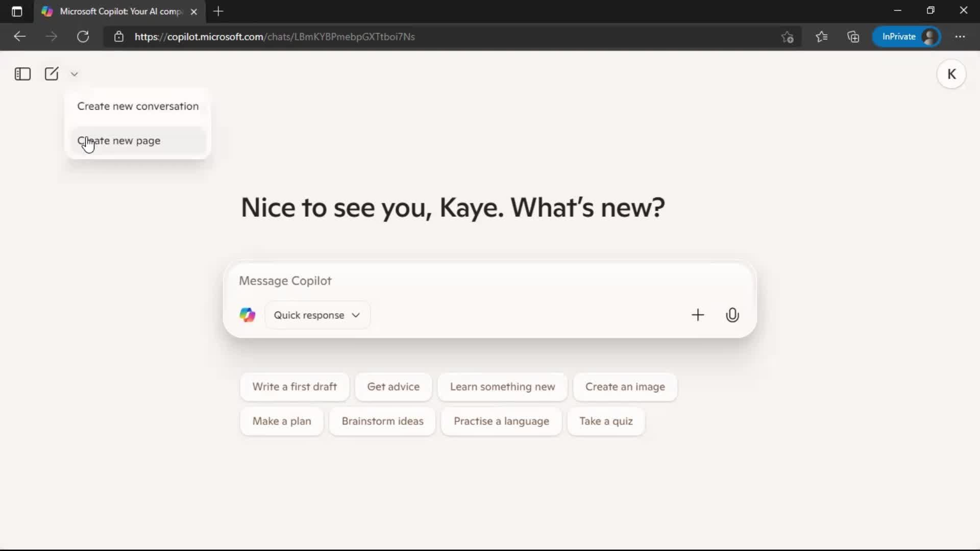980x551 pixels.
Task: Select the Take a quiz option
Action: (x=606, y=421)
